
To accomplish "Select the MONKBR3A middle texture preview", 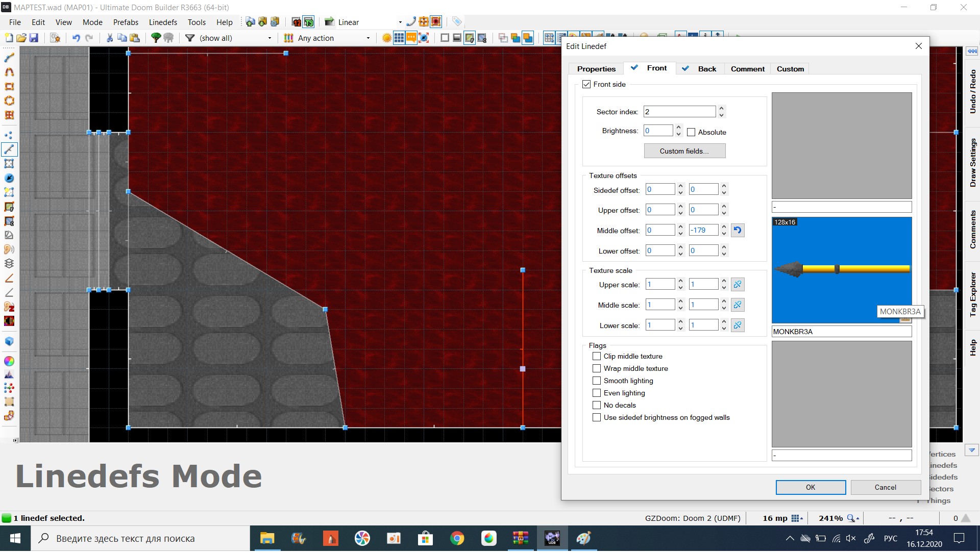I will (842, 271).
